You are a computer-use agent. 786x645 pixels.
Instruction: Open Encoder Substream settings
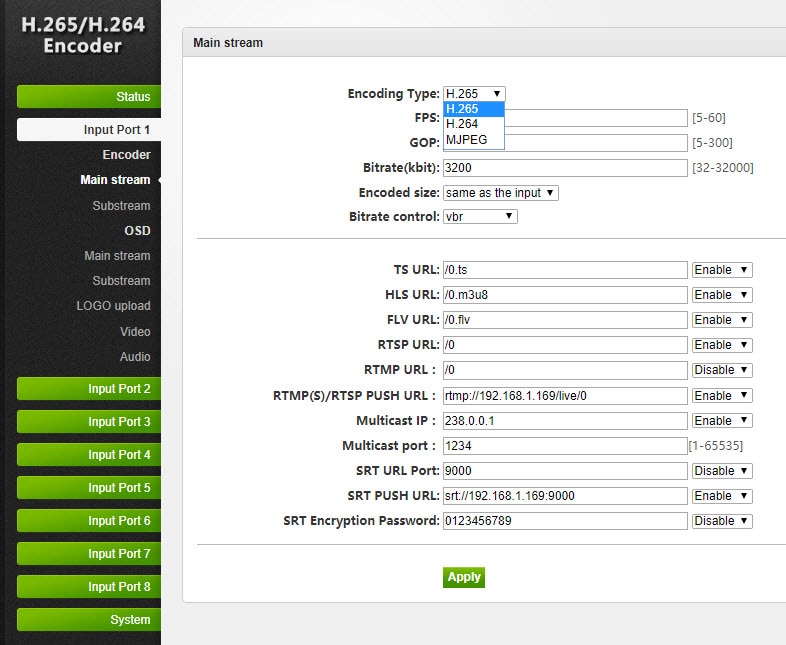click(121, 206)
